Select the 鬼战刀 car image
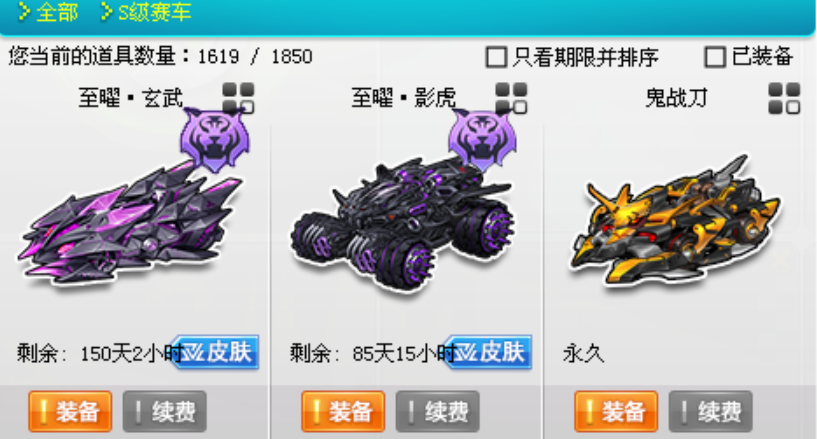The height and width of the screenshot is (439, 817). pyautogui.click(x=675, y=221)
